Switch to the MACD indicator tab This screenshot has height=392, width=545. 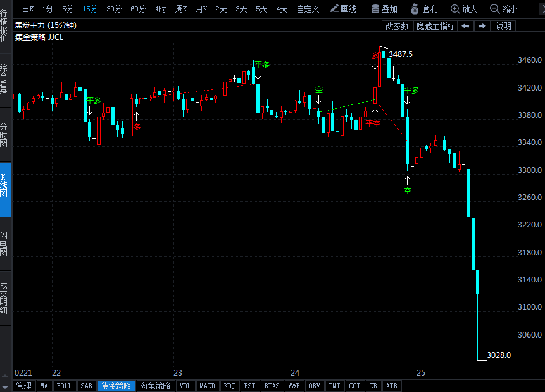pos(207,386)
